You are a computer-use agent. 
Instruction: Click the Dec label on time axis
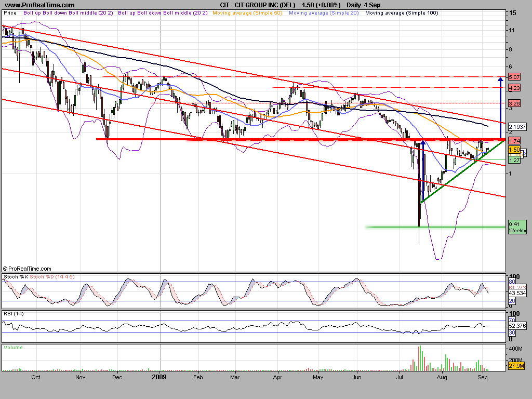click(x=117, y=377)
